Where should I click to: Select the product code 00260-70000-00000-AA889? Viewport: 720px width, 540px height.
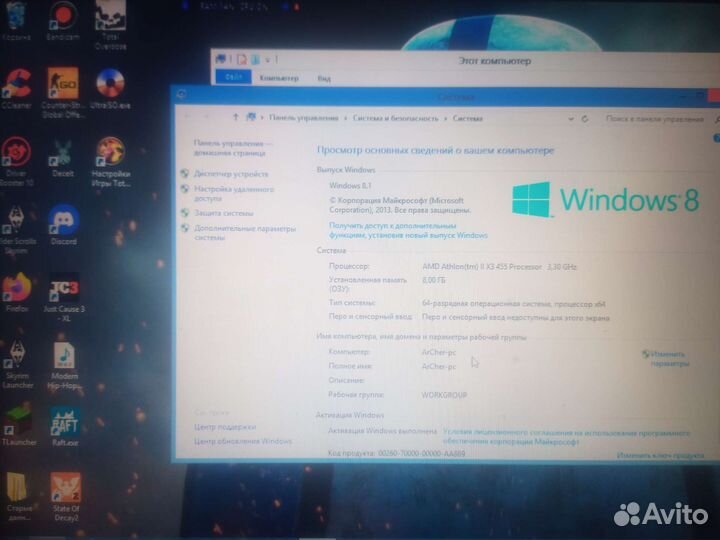[421, 453]
